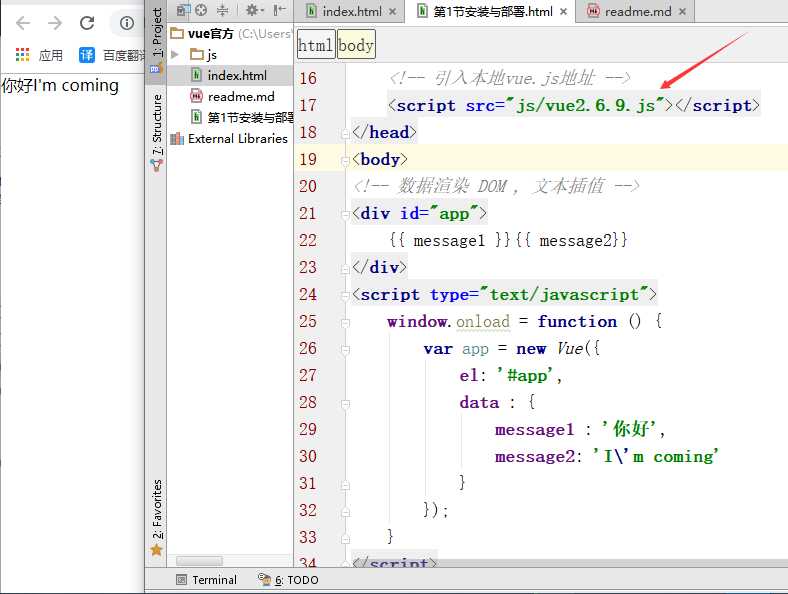Select External Libraries in project tree
Screen dimensions: 788x594
click(x=229, y=139)
